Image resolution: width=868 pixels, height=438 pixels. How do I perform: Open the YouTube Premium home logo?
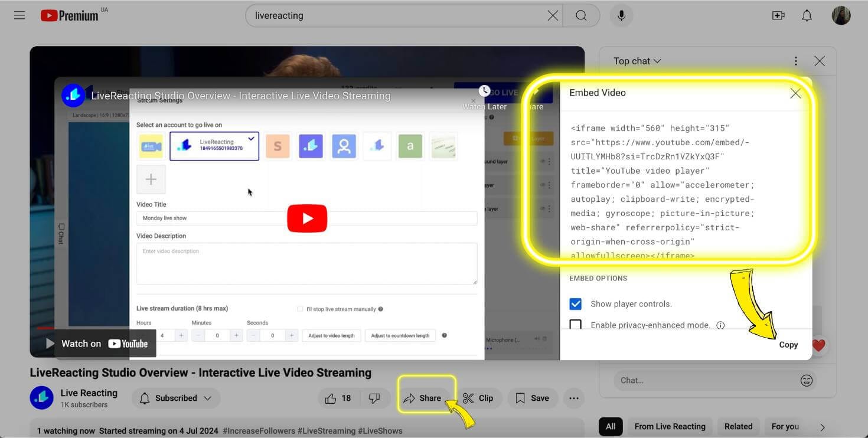[69, 15]
